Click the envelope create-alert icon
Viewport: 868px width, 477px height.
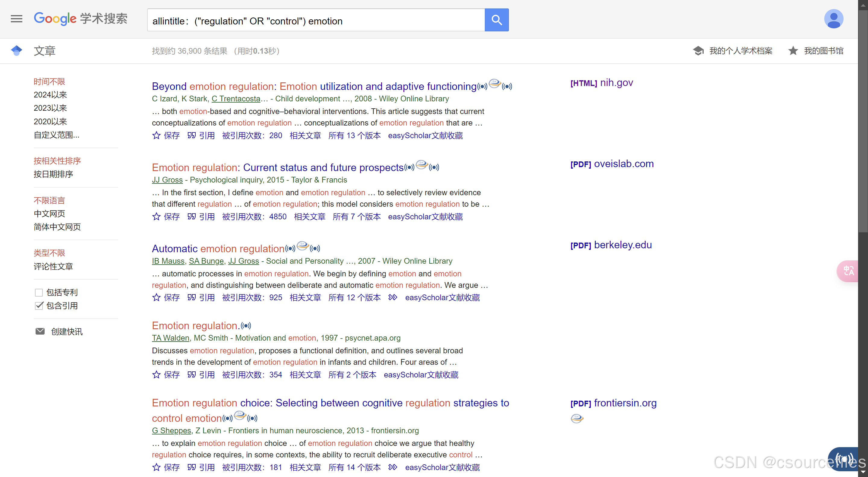(40, 331)
